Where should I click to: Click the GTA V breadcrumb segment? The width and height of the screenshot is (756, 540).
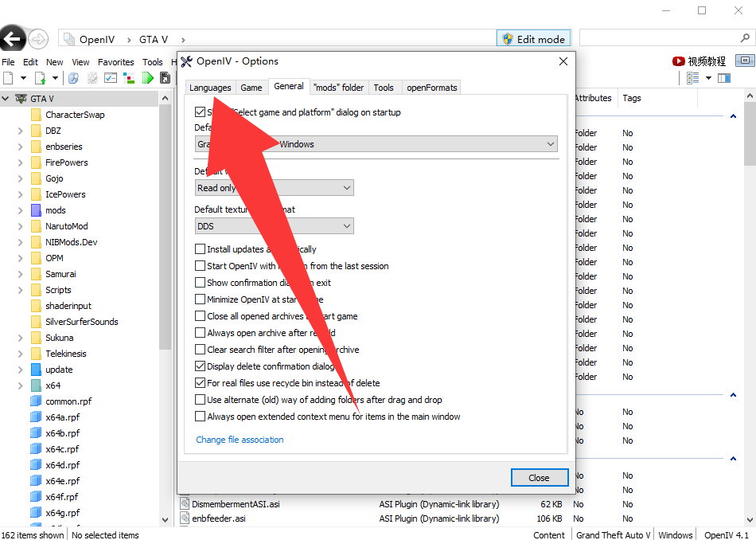(154, 40)
